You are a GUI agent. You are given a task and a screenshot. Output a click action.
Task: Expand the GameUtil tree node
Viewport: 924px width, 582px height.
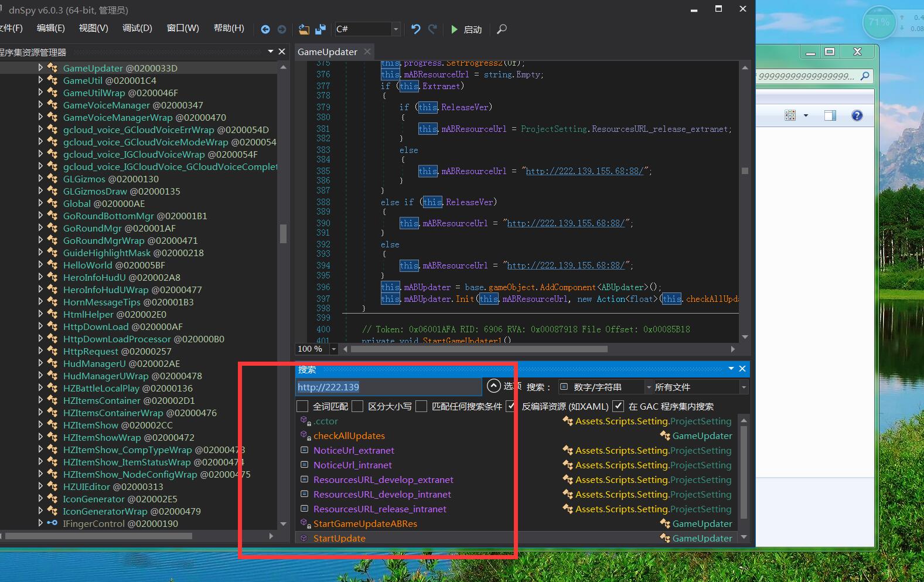pyautogui.click(x=40, y=80)
